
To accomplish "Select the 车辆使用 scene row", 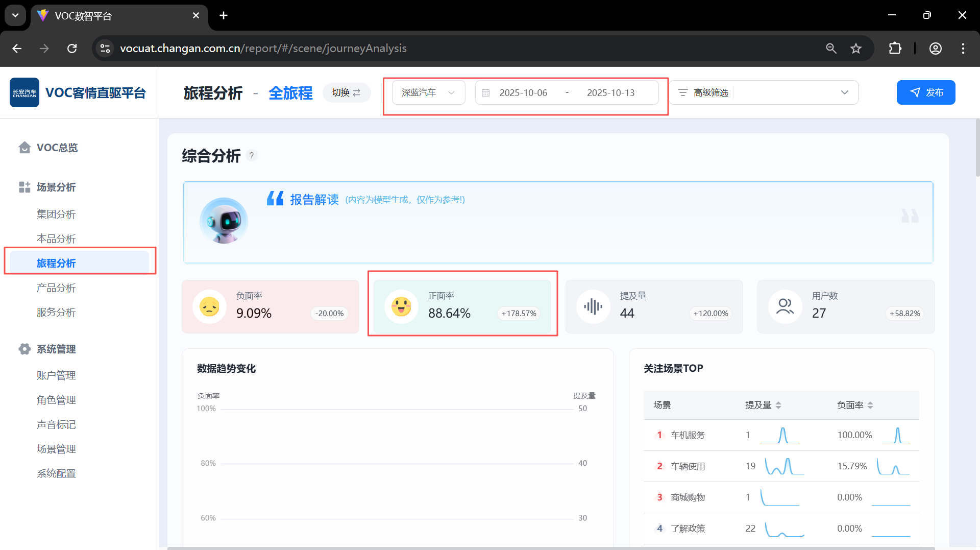I will [x=688, y=466].
